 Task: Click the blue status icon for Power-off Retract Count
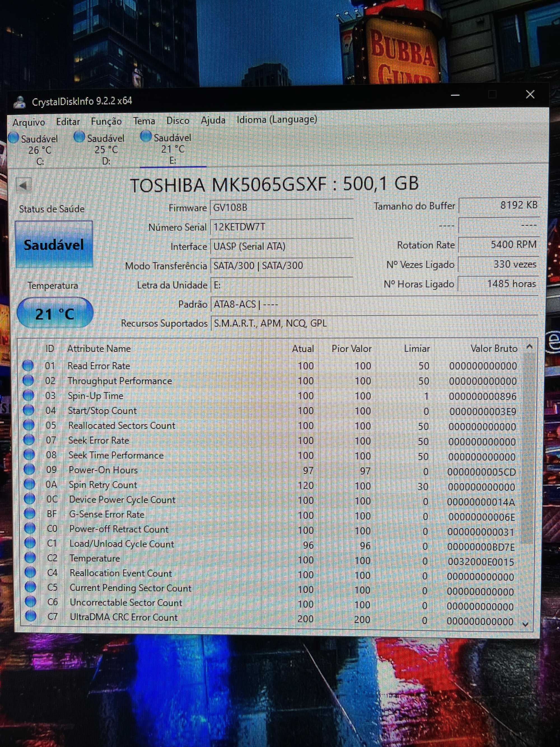click(x=30, y=528)
